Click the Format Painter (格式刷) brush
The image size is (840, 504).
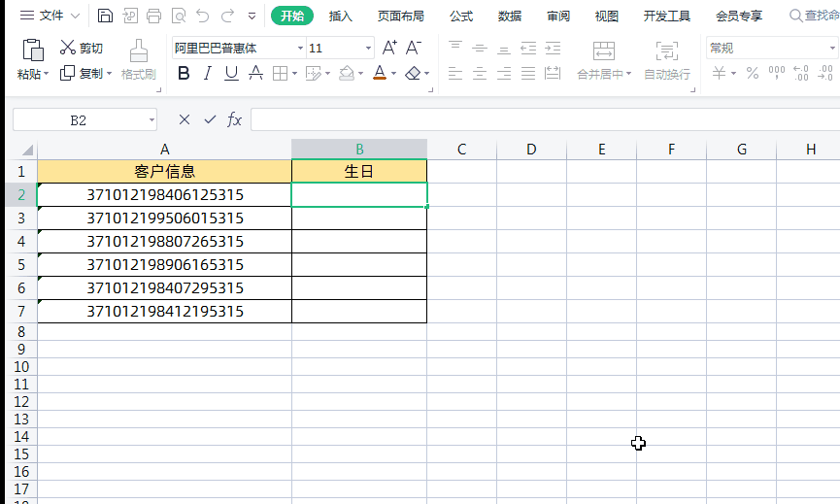(x=139, y=59)
